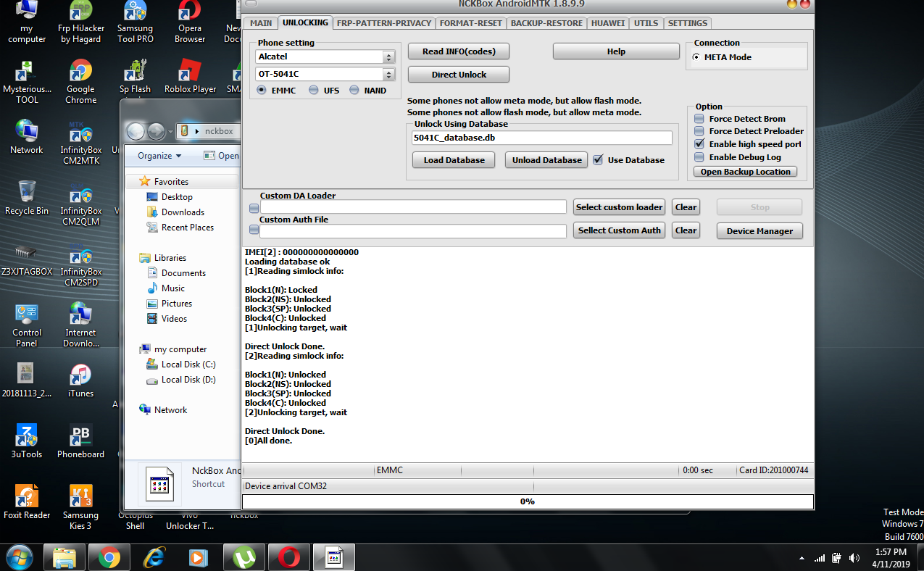
Task: Open Roblox Player desktop icon
Action: (190, 77)
